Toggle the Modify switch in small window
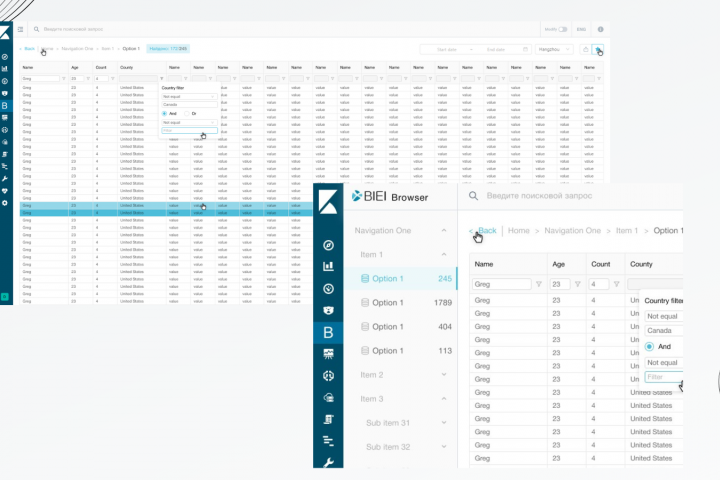The width and height of the screenshot is (720, 480). pos(562,29)
